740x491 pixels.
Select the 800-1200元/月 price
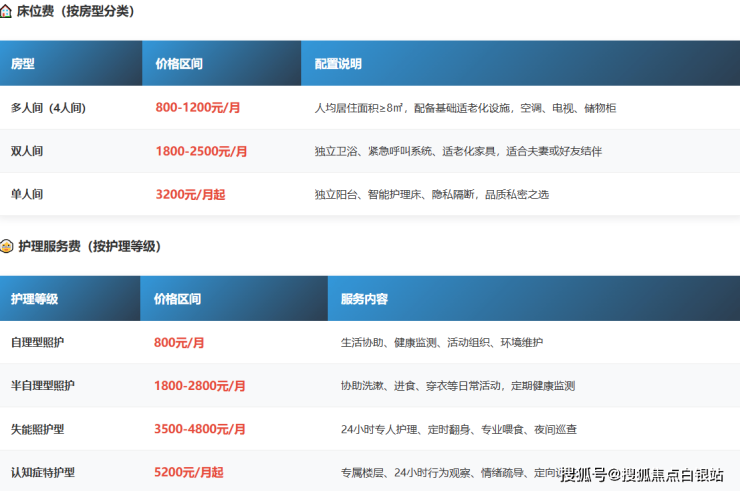tap(199, 108)
